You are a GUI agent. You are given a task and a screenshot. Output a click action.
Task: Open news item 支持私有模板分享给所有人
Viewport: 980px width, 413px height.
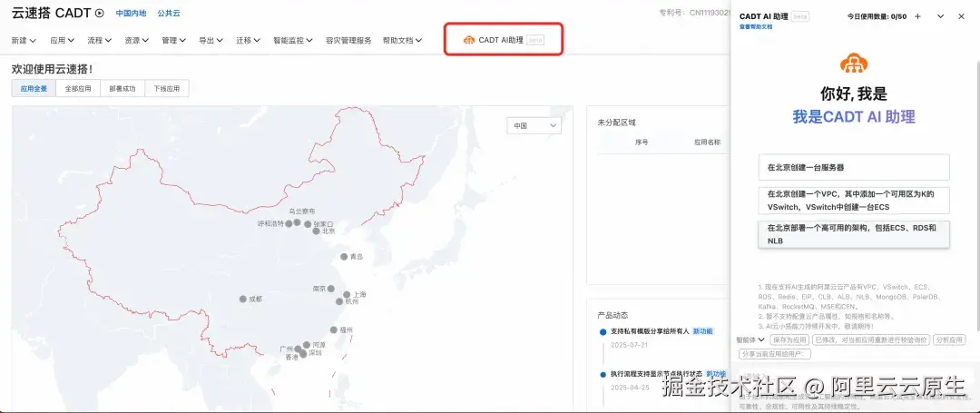click(x=650, y=331)
